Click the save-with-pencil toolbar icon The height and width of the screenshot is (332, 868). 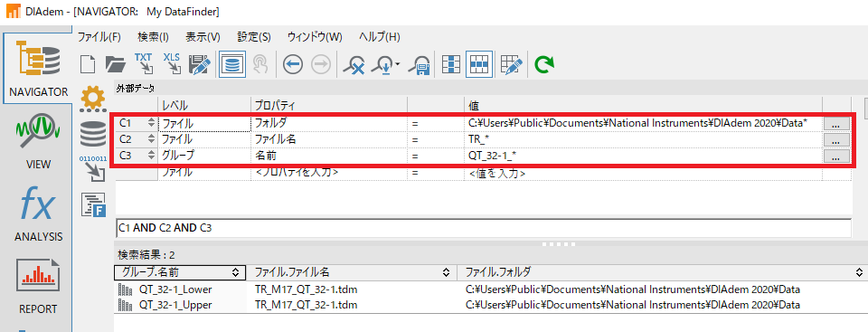(200, 65)
